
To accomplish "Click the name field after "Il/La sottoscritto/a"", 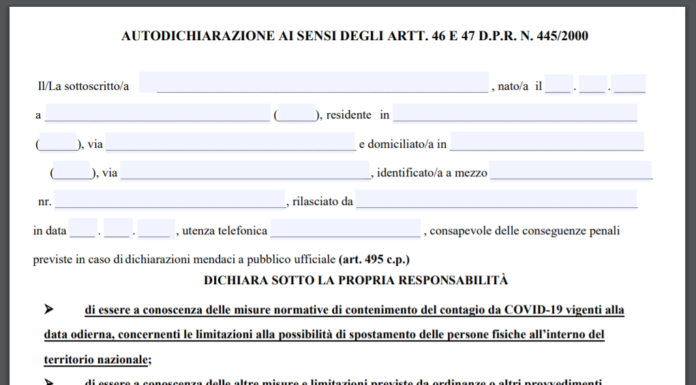I will click(314, 82).
